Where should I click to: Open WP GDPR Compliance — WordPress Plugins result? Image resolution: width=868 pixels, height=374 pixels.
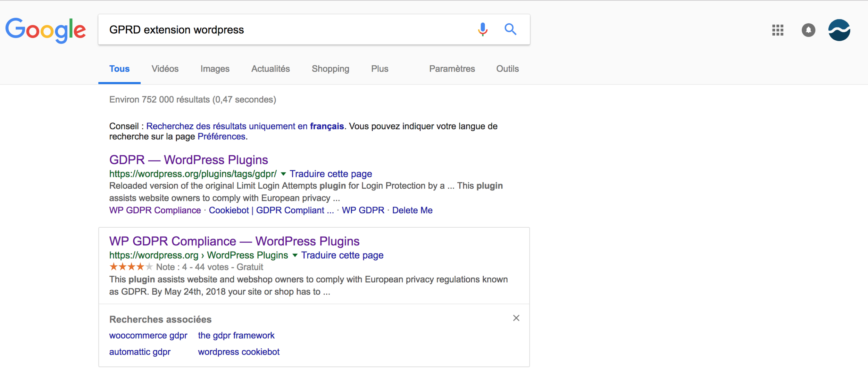pyautogui.click(x=234, y=241)
